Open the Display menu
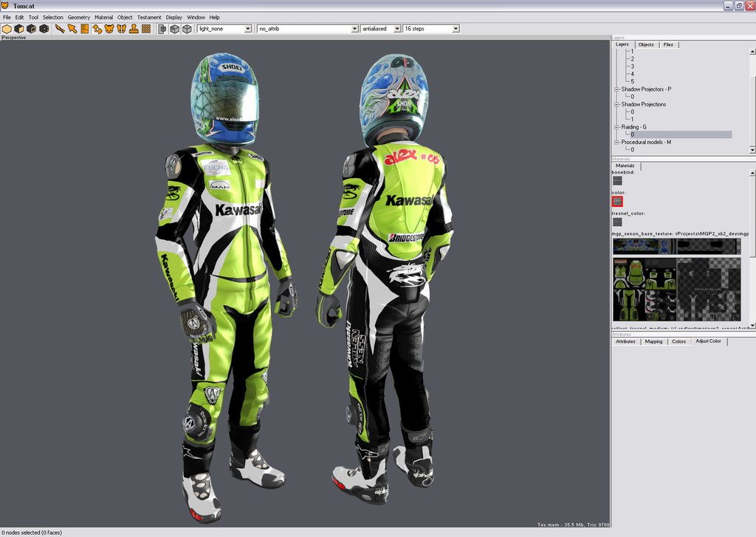Viewport: 756px width, 537px height. [174, 18]
